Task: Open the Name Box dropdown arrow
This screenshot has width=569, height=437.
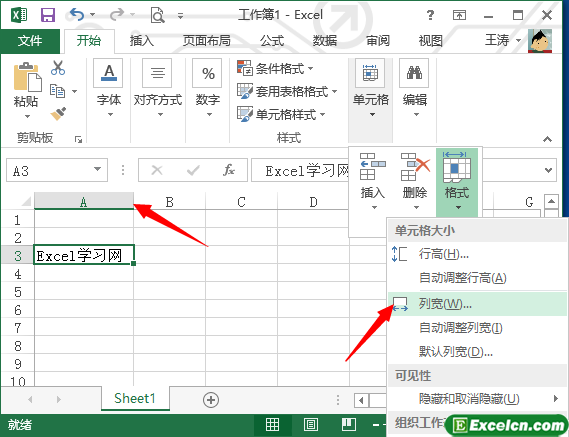Action: click(97, 169)
